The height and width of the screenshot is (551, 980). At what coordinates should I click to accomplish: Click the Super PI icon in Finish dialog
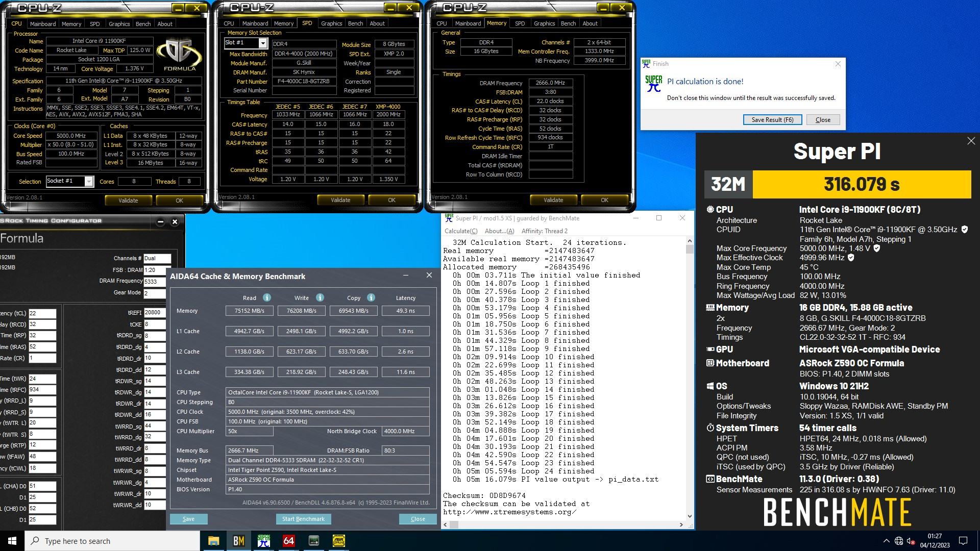pos(653,84)
